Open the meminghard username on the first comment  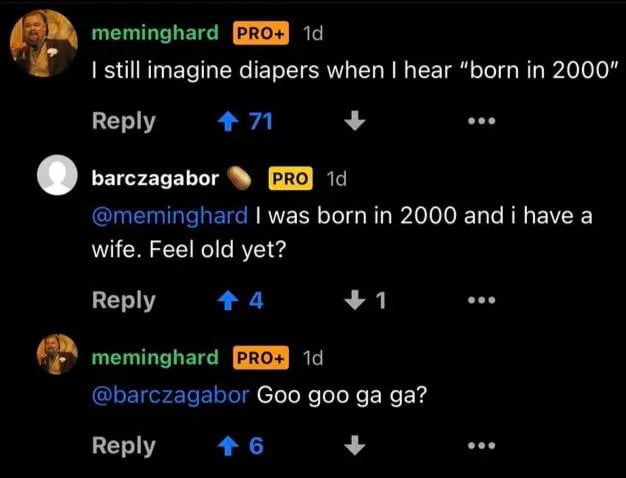155,33
